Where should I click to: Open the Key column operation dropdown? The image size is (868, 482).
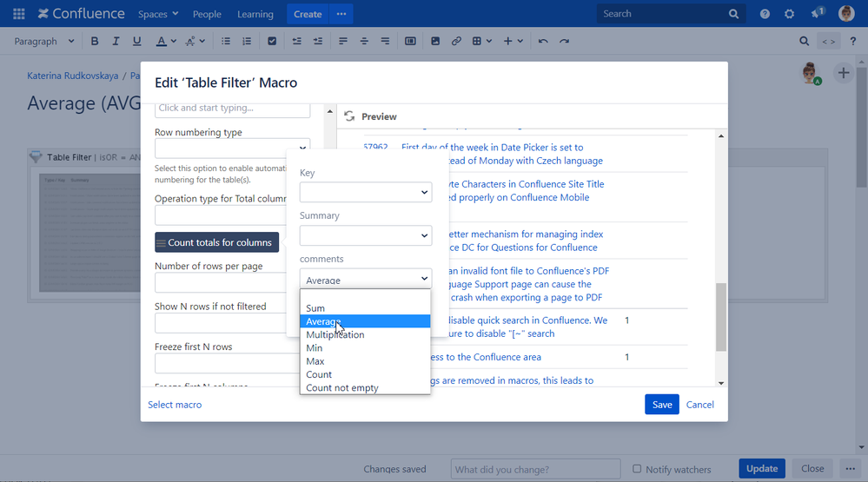click(x=366, y=192)
